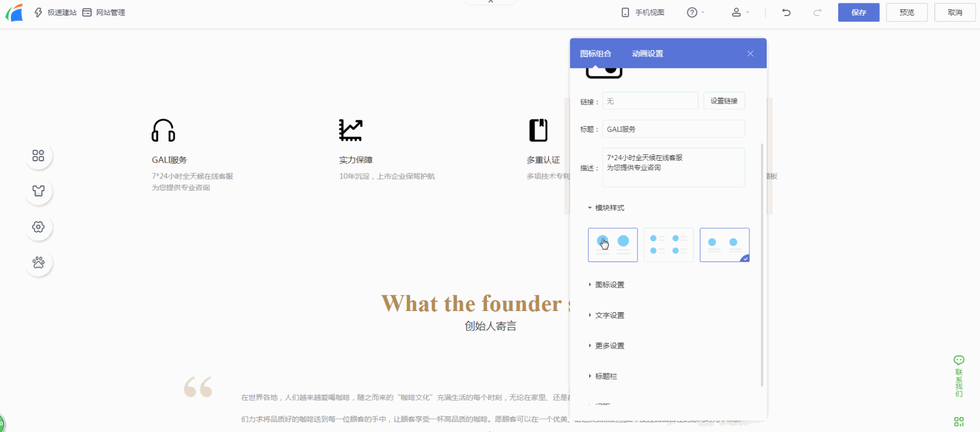The image size is (980, 432).
Task: Open 极速建站 quick build menu
Action: click(55, 12)
